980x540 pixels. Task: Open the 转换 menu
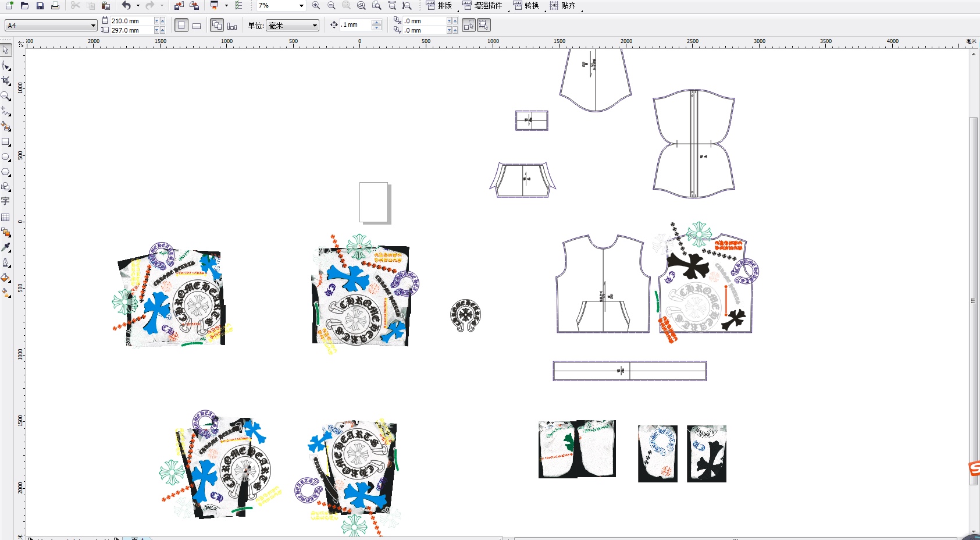(526, 6)
